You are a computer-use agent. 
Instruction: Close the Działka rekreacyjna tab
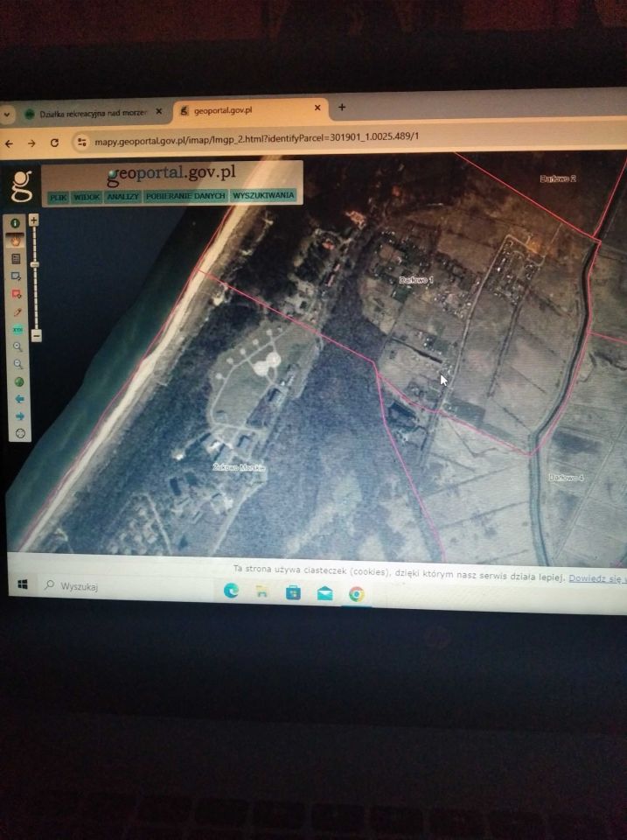[158, 111]
